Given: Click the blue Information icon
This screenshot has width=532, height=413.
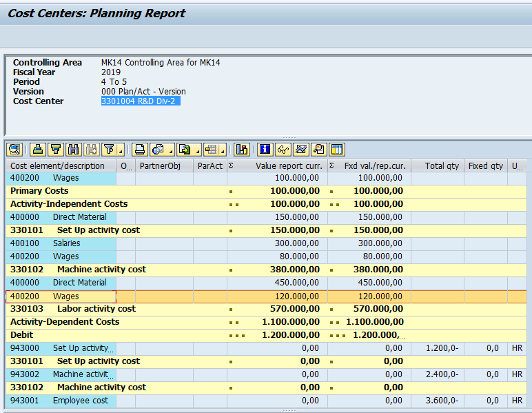Looking at the screenshot, I should click(265, 150).
